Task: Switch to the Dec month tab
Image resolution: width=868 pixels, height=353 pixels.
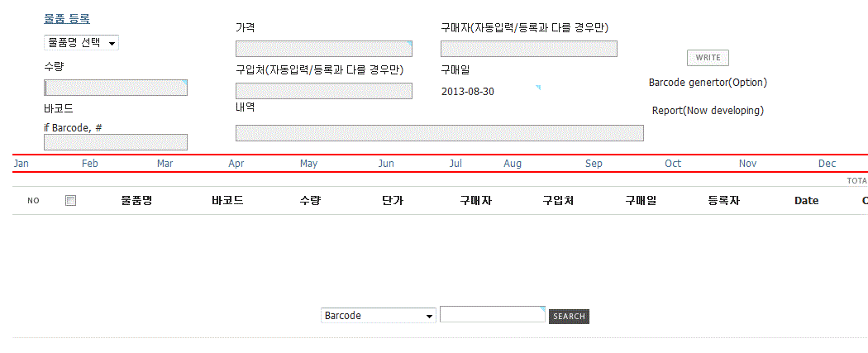Action: pyautogui.click(x=827, y=164)
